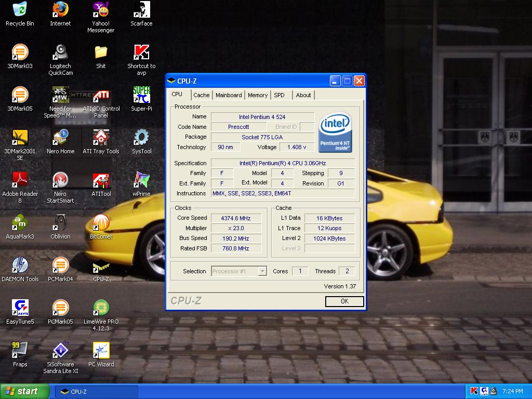532x399 pixels.
Task: Click the Code Name value Prescott
Action: coord(238,127)
